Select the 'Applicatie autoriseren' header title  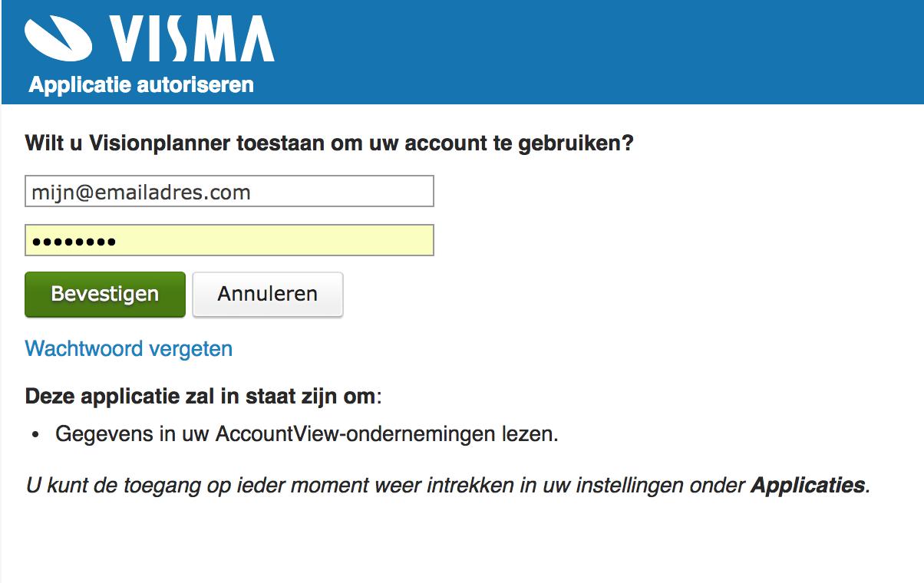click(x=141, y=84)
